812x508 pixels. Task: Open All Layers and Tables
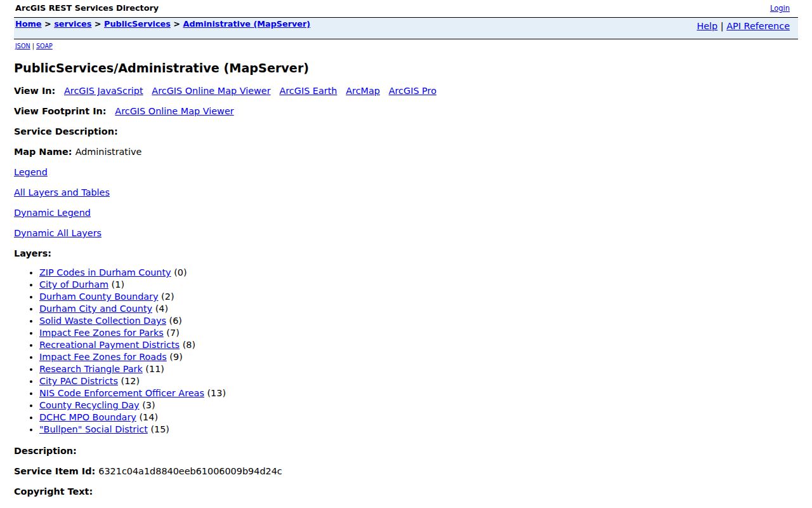pos(62,192)
